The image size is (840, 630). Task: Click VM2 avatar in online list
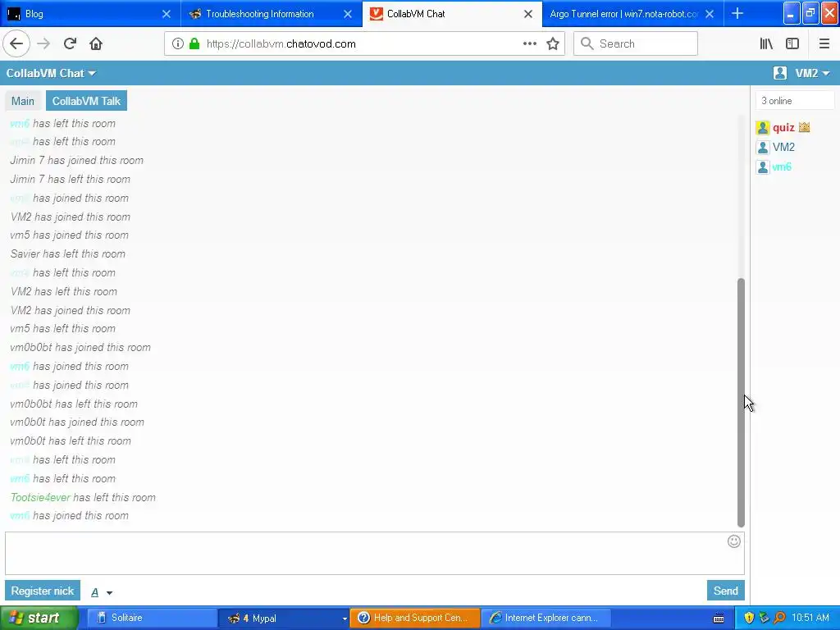pos(763,148)
